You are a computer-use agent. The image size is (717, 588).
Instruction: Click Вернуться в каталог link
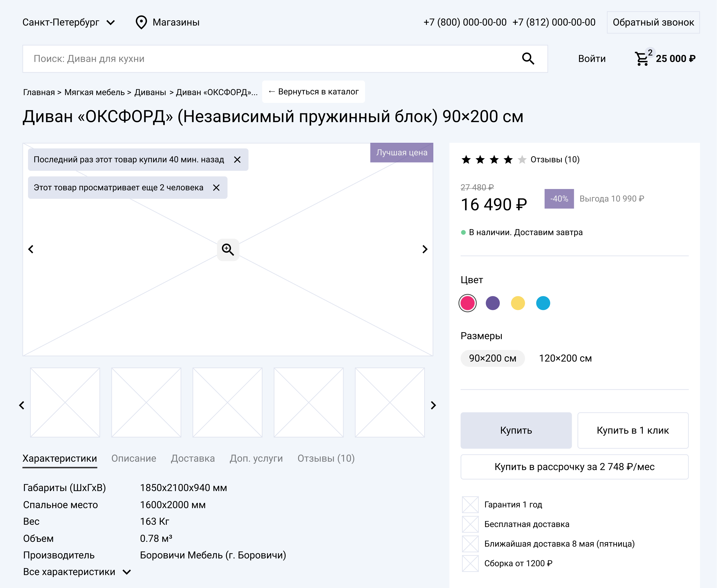[313, 92]
